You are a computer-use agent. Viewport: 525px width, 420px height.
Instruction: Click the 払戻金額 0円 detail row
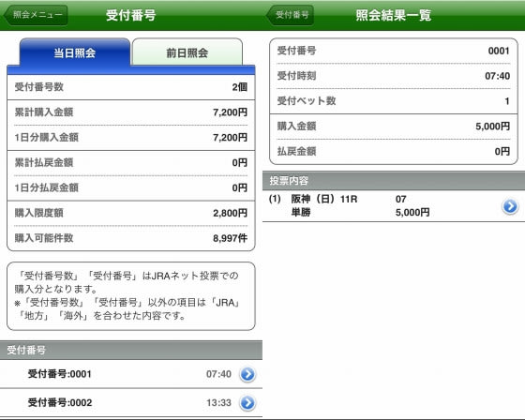(394, 152)
